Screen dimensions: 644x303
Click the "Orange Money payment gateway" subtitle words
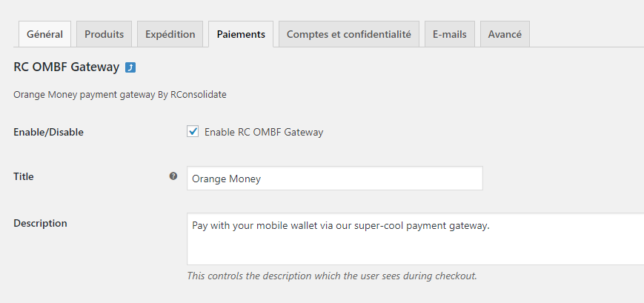click(84, 95)
